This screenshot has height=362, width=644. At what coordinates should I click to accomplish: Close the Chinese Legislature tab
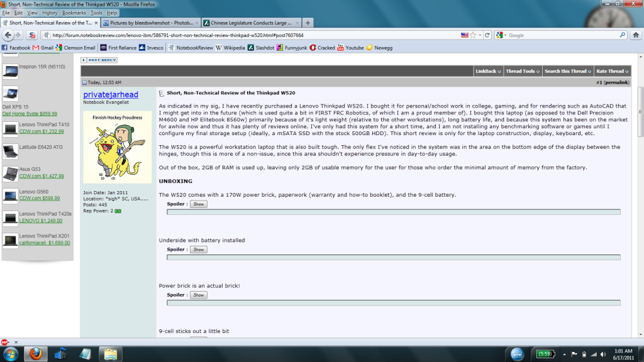pos(297,23)
